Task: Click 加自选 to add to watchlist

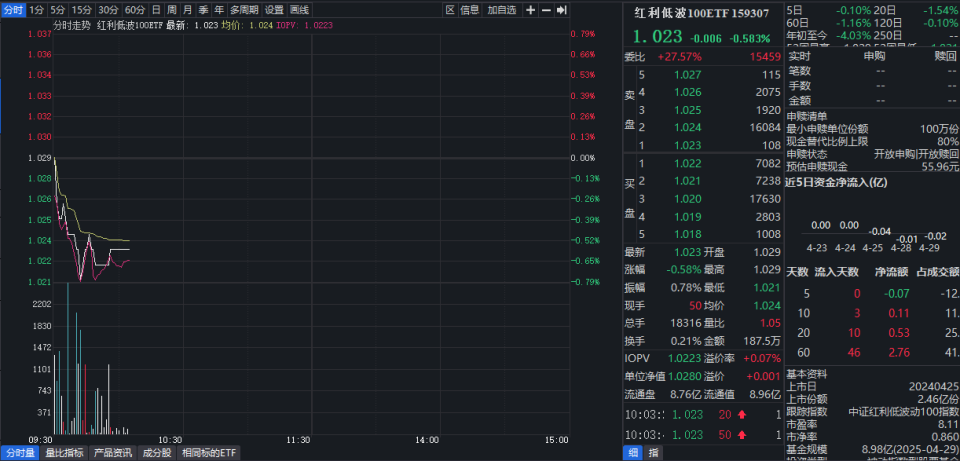Action: tap(502, 10)
